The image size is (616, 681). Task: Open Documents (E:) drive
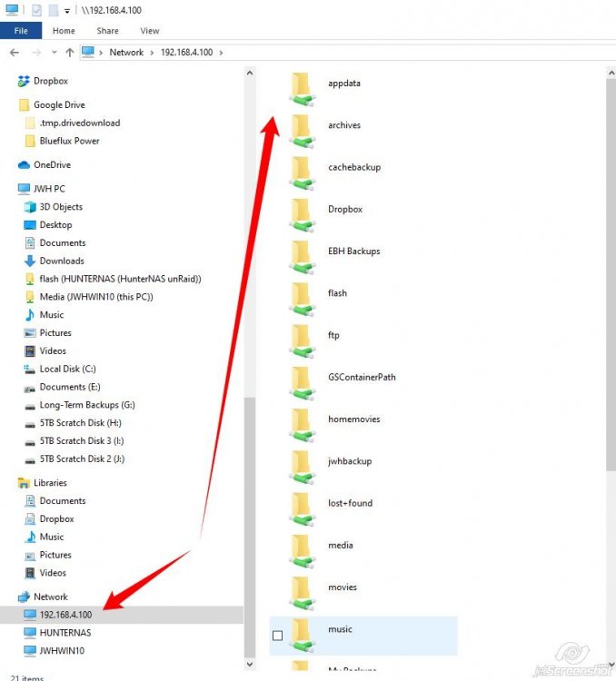[x=70, y=387]
